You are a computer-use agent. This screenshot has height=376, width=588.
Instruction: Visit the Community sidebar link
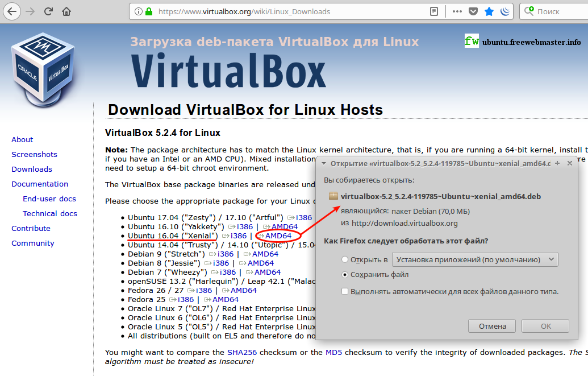point(32,243)
